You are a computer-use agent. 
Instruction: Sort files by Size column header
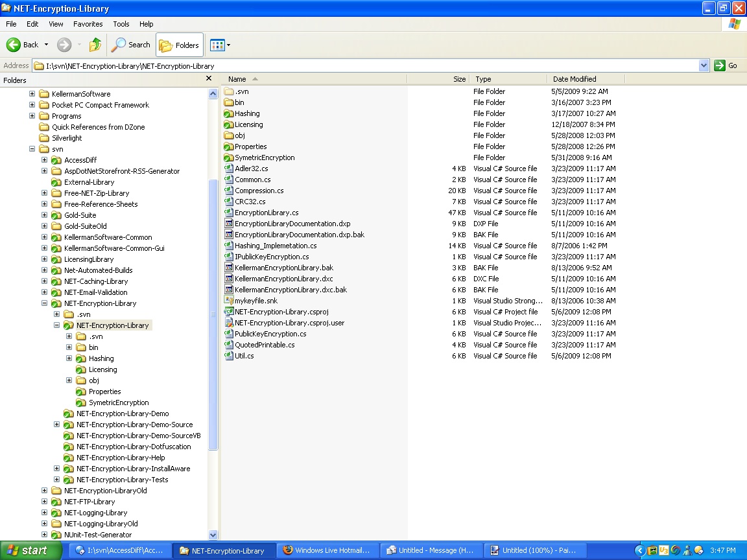[x=438, y=79]
